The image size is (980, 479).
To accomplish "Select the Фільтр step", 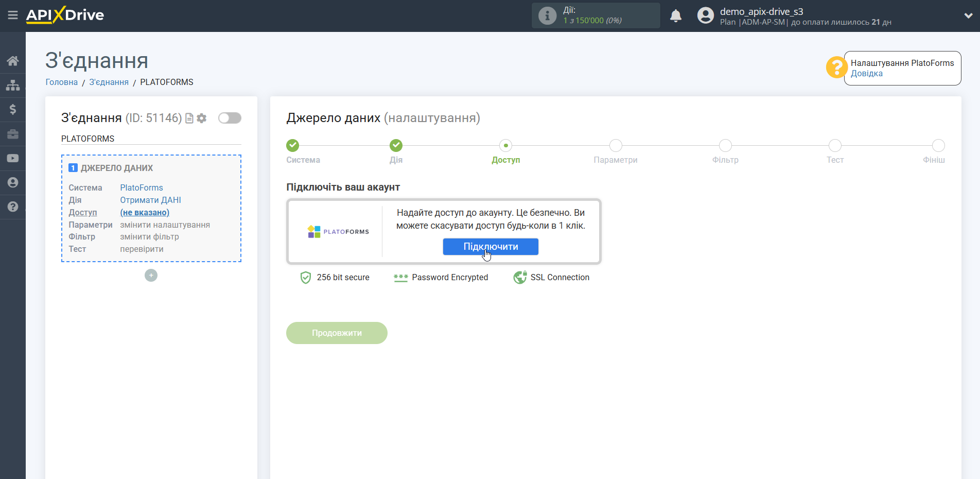I will coord(725,146).
